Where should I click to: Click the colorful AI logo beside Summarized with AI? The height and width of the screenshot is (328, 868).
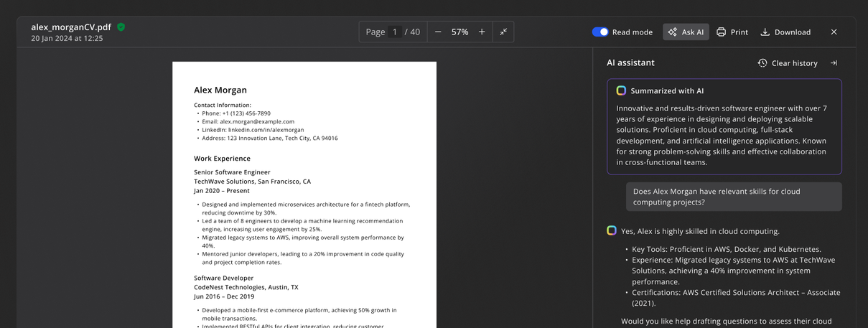pos(621,91)
